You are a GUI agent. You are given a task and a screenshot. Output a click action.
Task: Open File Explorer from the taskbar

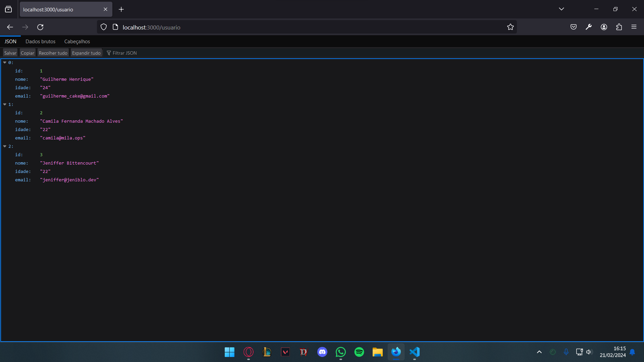coord(378,352)
